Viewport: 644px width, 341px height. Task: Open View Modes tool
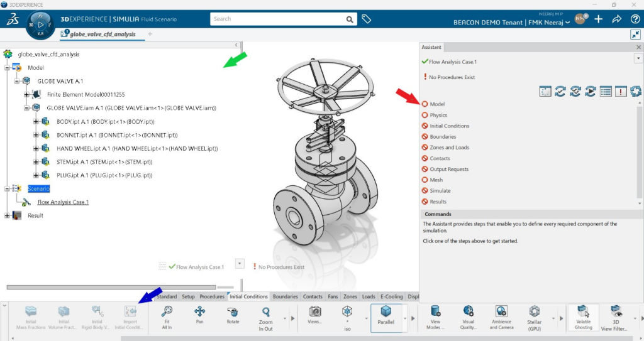tap(435, 318)
